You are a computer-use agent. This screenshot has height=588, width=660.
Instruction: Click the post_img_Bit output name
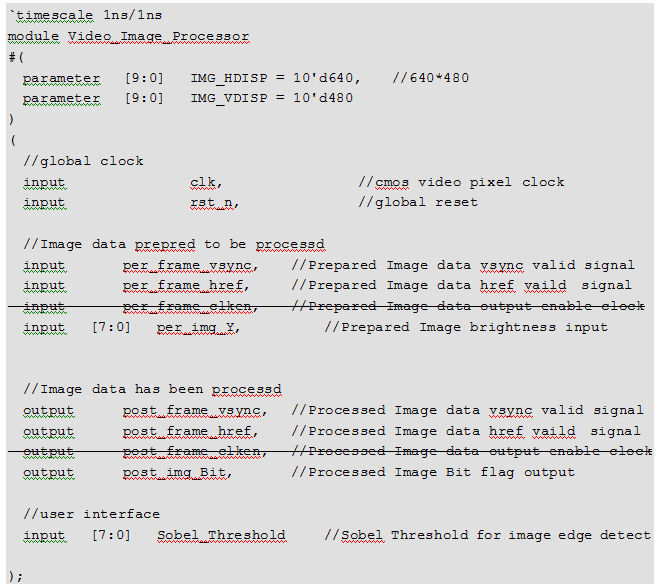coord(175,473)
